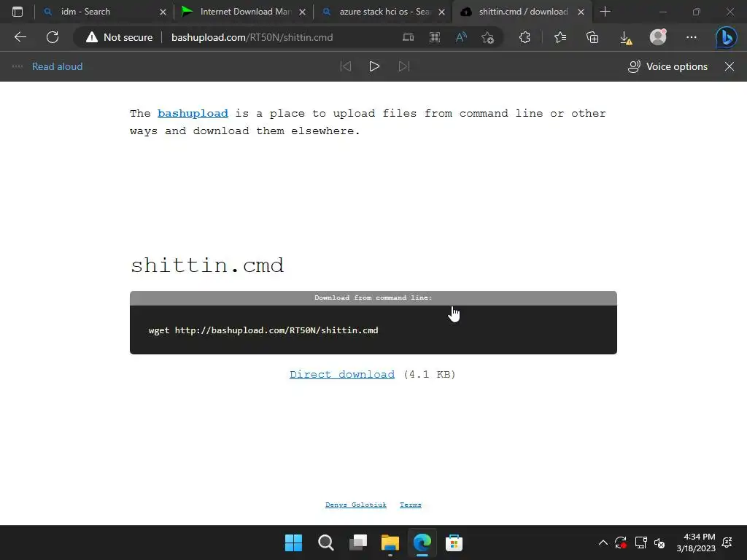Close the Read aloud toolbar
Screen dimensions: 747x560
(x=729, y=66)
